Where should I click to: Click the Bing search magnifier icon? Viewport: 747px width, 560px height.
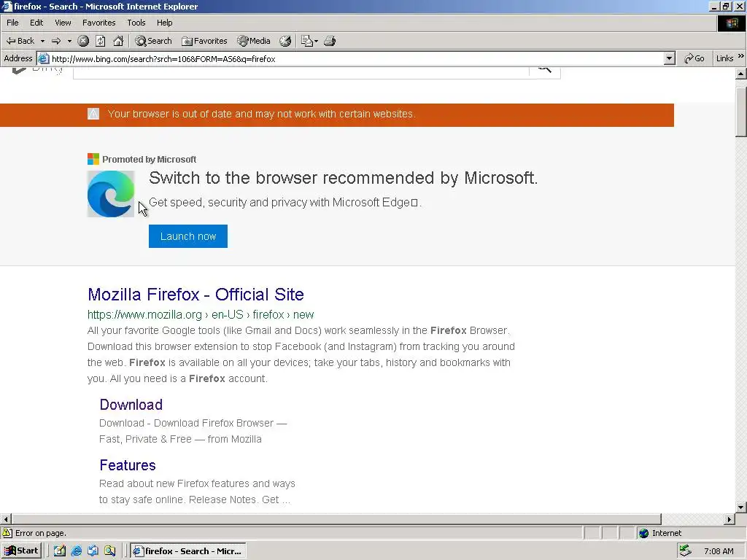[544, 71]
